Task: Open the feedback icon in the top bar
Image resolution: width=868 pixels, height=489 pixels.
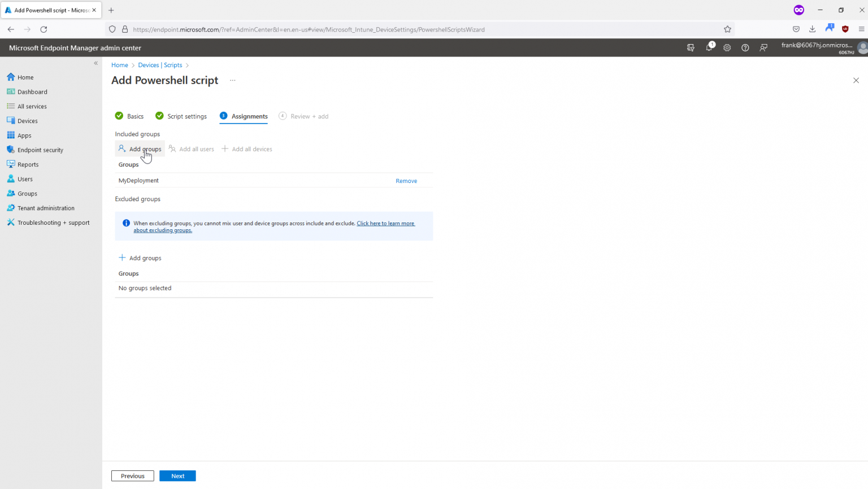Action: (x=763, y=48)
